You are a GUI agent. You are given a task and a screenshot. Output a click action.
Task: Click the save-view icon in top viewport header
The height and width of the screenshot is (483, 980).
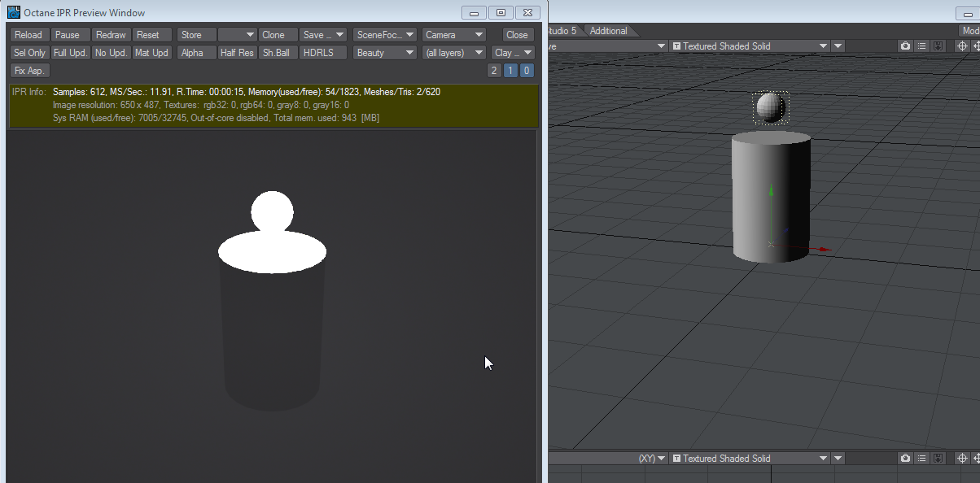[938, 46]
